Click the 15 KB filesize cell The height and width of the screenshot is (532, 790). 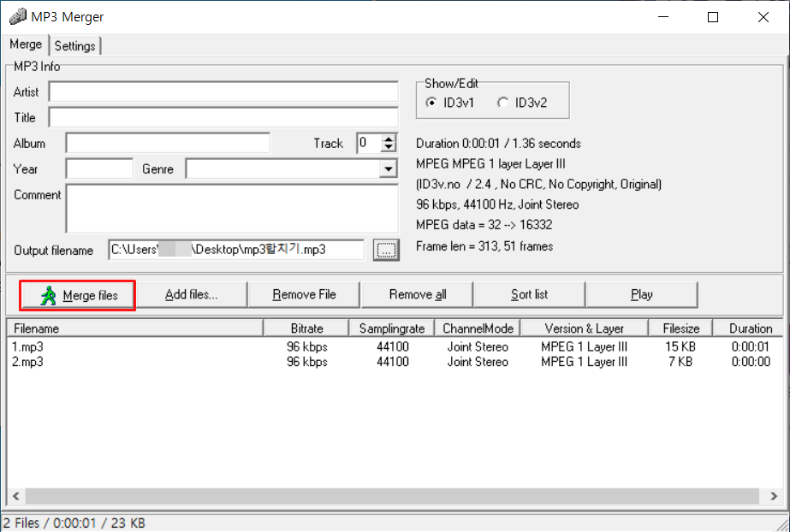pos(680,346)
